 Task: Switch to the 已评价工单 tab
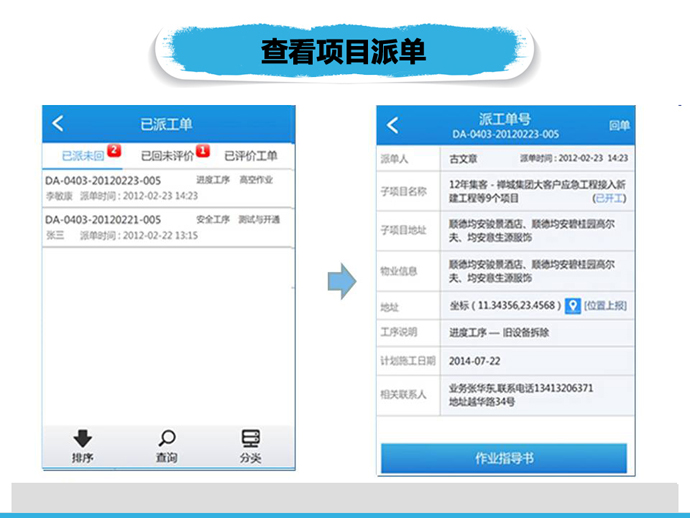[250, 156]
